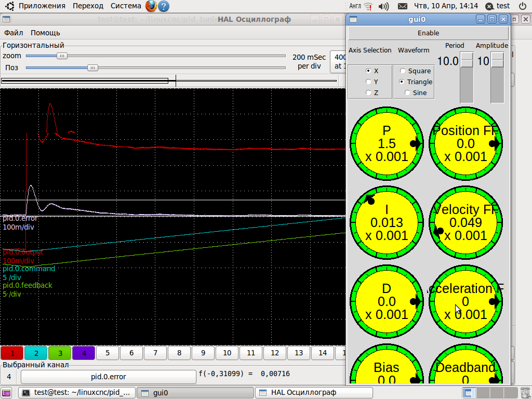Select the Y axis radio button

(368, 82)
